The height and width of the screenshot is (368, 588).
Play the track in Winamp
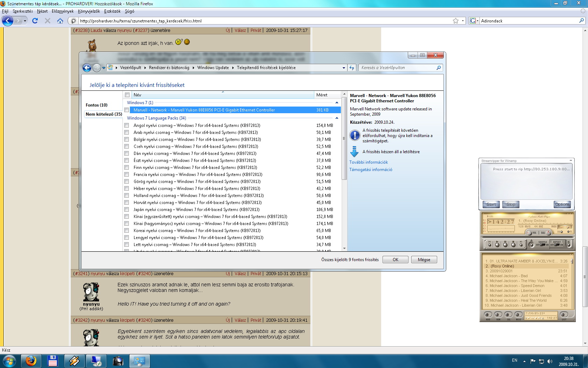497,244
